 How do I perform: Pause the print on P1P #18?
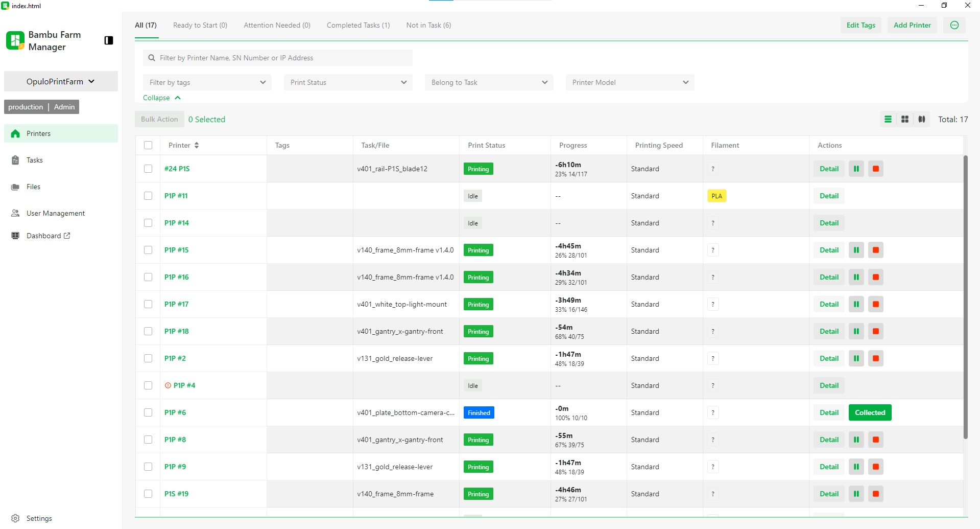(x=856, y=331)
